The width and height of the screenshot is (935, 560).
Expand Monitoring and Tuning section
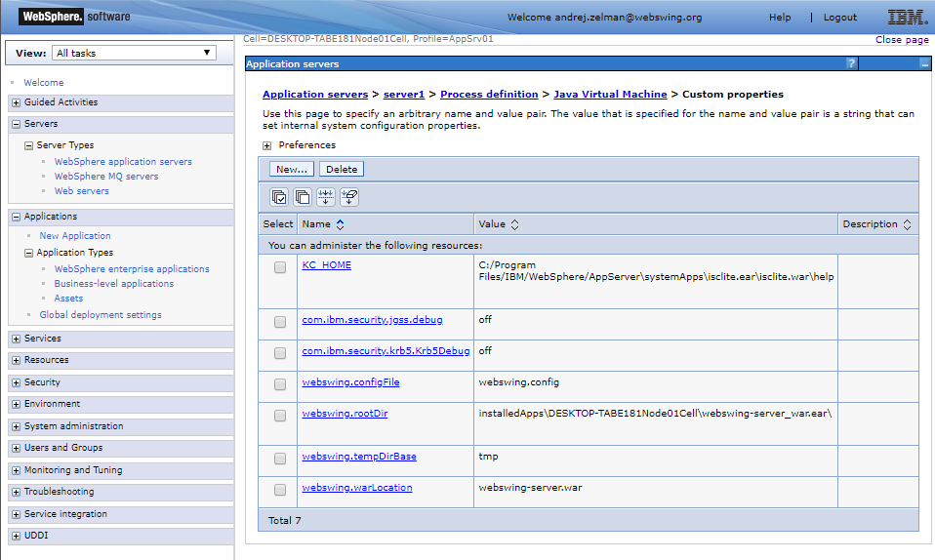(x=16, y=470)
